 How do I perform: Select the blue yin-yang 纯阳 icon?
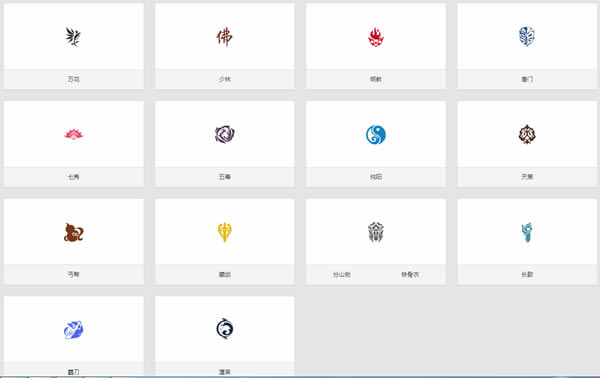tap(376, 135)
